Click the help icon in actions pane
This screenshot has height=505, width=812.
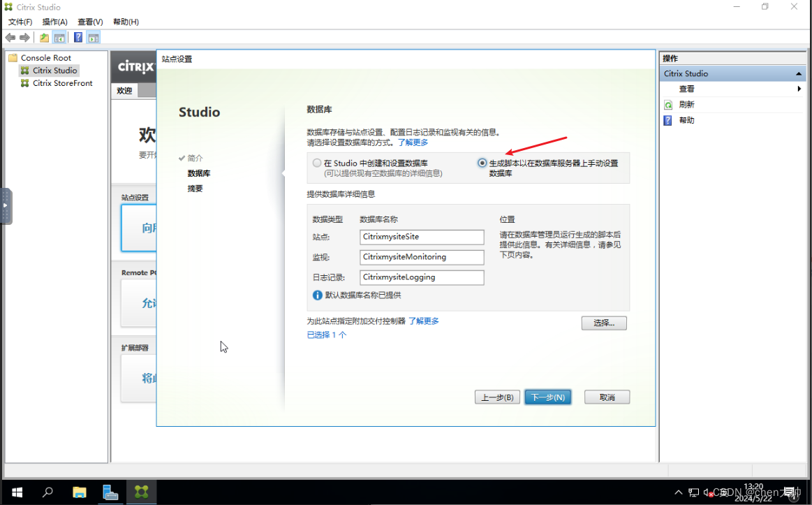pos(668,120)
